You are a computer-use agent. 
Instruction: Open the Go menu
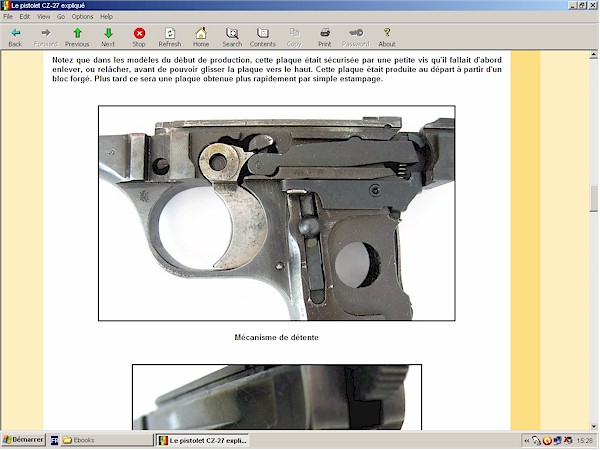61,16
